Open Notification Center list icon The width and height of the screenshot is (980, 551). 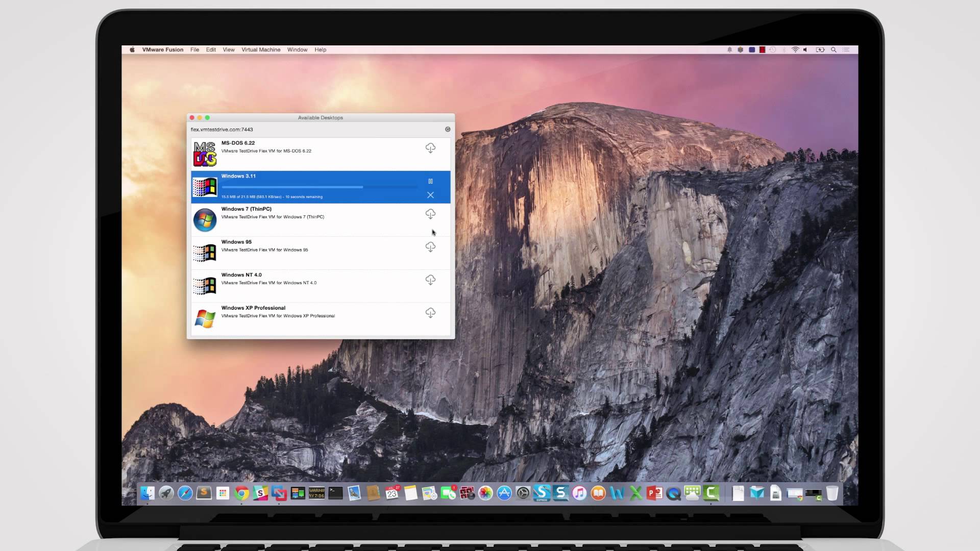(x=846, y=49)
